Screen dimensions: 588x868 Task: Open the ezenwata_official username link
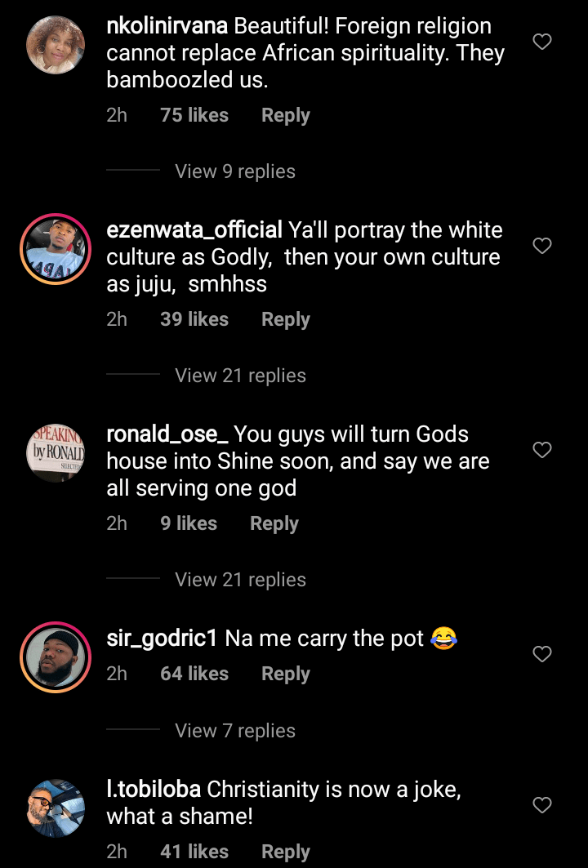pos(194,230)
